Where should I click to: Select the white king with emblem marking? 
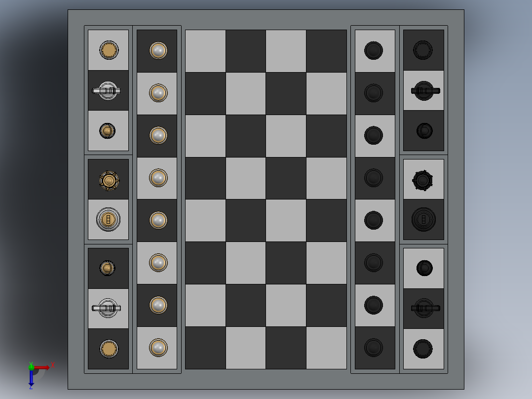(108, 219)
